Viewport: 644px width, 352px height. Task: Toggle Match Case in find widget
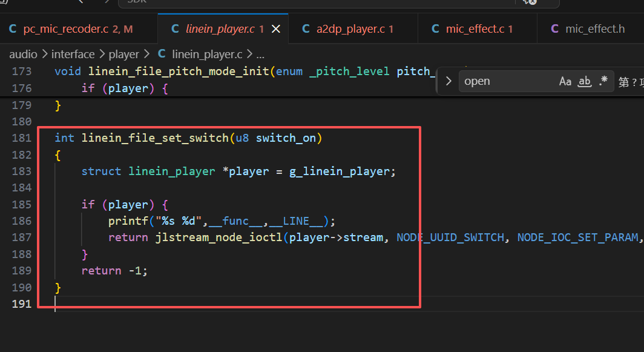[565, 81]
